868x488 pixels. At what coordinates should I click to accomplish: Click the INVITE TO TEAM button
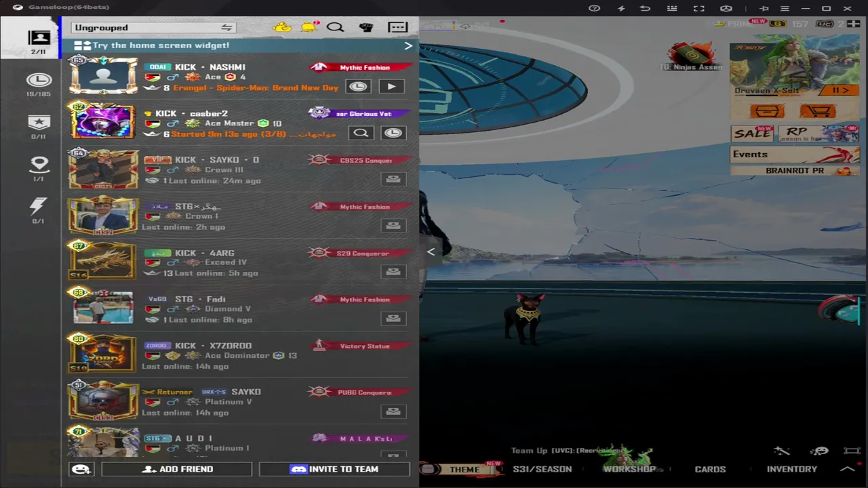pos(334,469)
